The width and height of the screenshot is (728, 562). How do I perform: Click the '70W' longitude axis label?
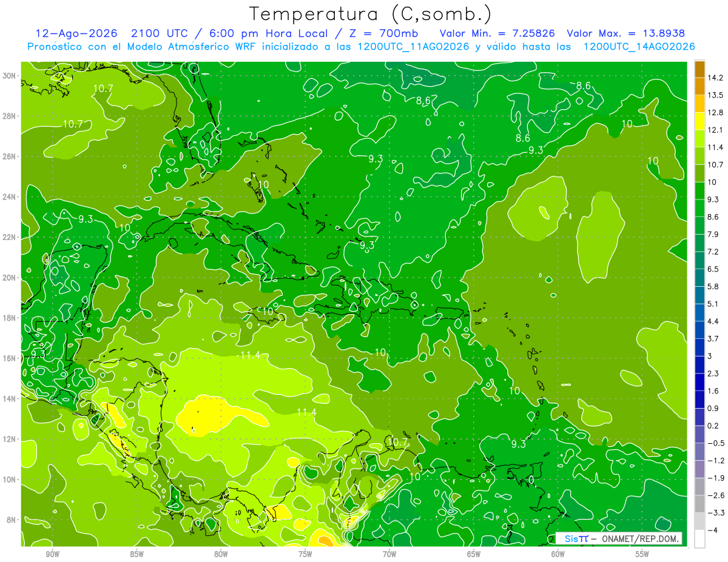[389, 554]
